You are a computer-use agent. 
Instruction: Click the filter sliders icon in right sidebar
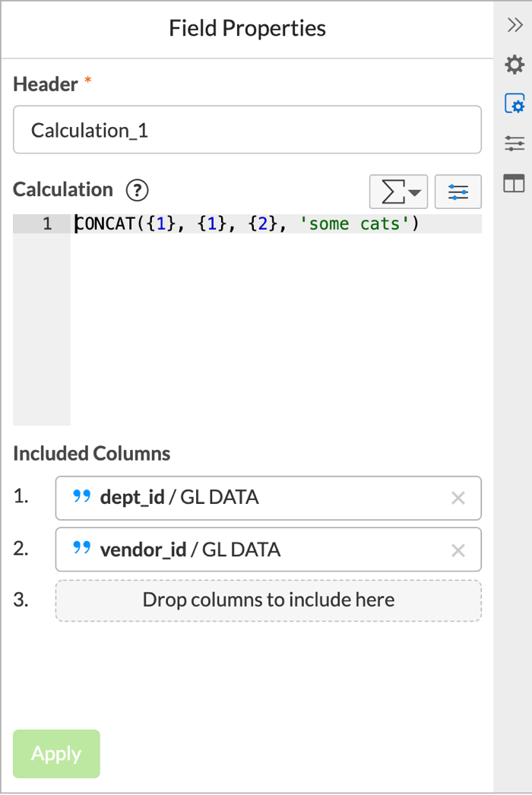point(515,143)
